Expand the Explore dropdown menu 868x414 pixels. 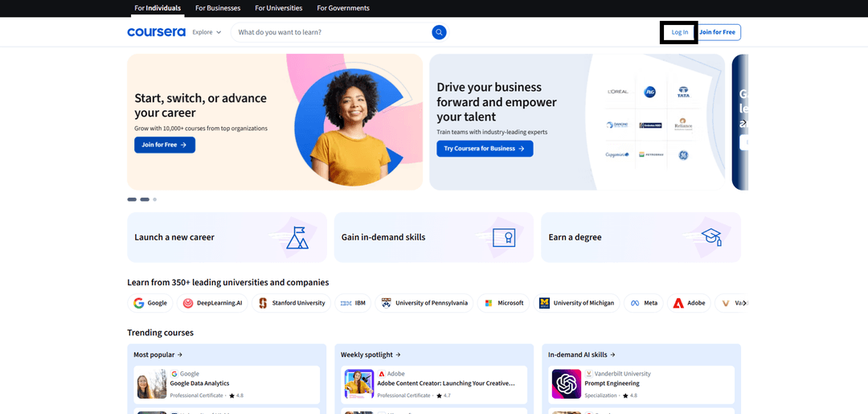click(x=207, y=32)
